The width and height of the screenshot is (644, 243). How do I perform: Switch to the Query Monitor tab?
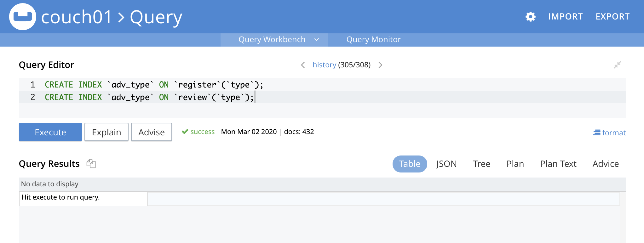374,40
